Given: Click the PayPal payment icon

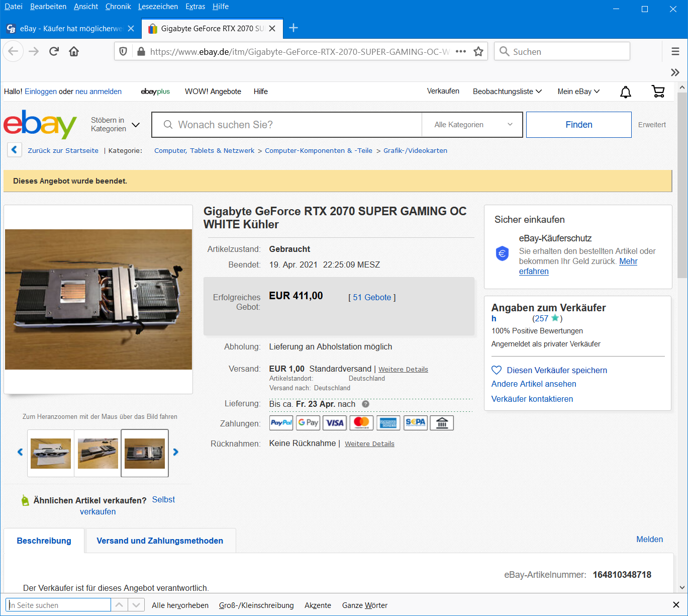Looking at the screenshot, I should [281, 423].
